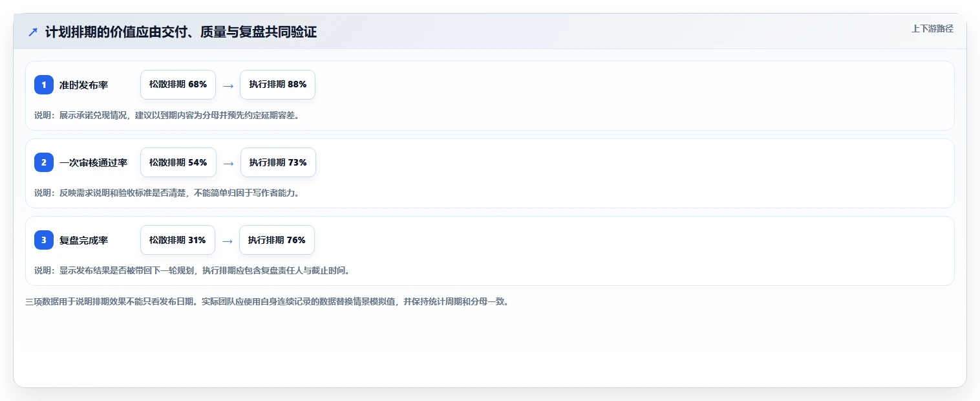This screenshot has width=980, height=401.
Task: Click the arrow between 31% and 76%
Action: pyautogui.click(x=227, y=241)
